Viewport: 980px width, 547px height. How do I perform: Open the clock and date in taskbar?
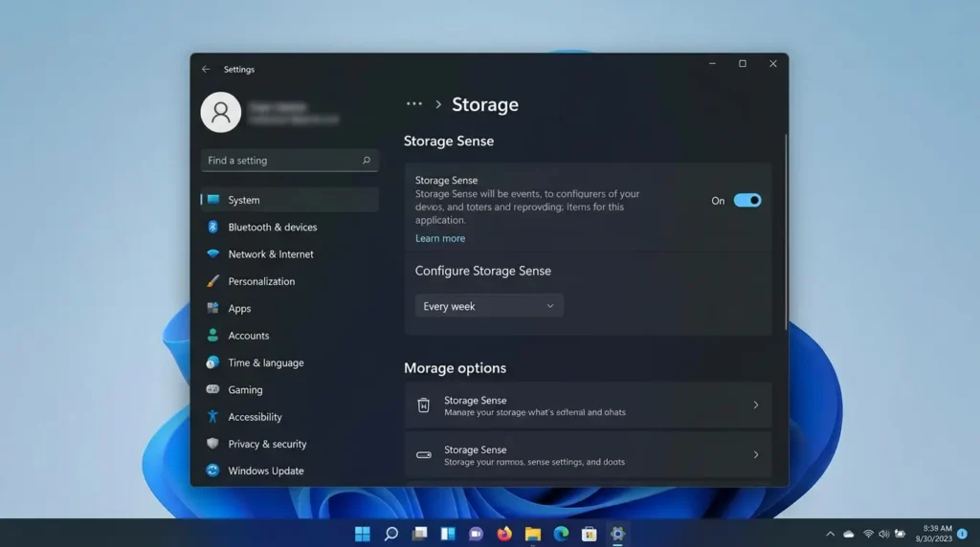[x=934, y=534]
